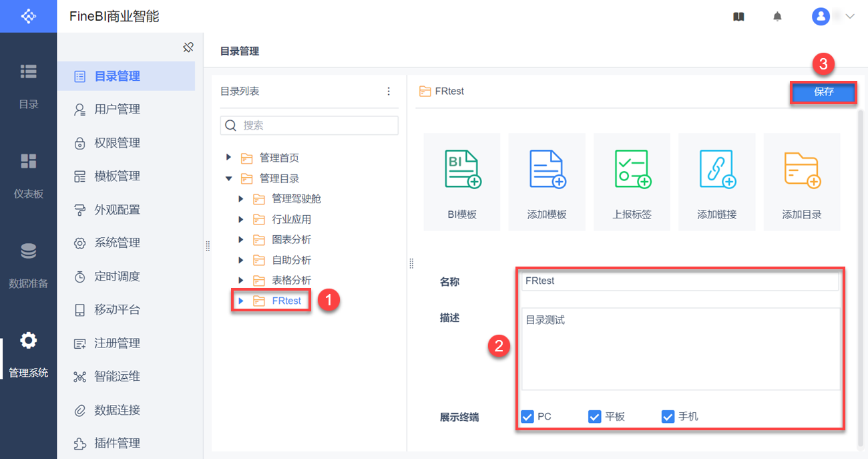The width and height of the screenshot is (868, 459).
Task: Click the user avatar icon
Action: (821, 17)
